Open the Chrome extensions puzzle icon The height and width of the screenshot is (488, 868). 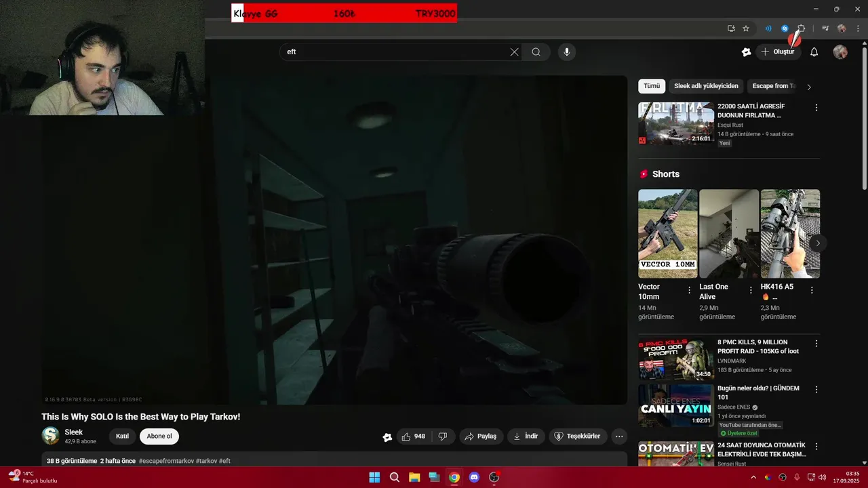[x=801, y=28]
